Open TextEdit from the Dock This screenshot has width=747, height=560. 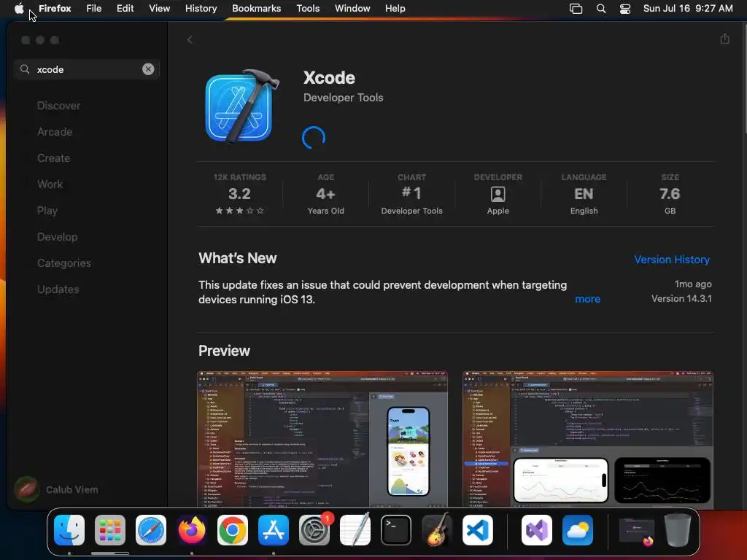[355, 529]
